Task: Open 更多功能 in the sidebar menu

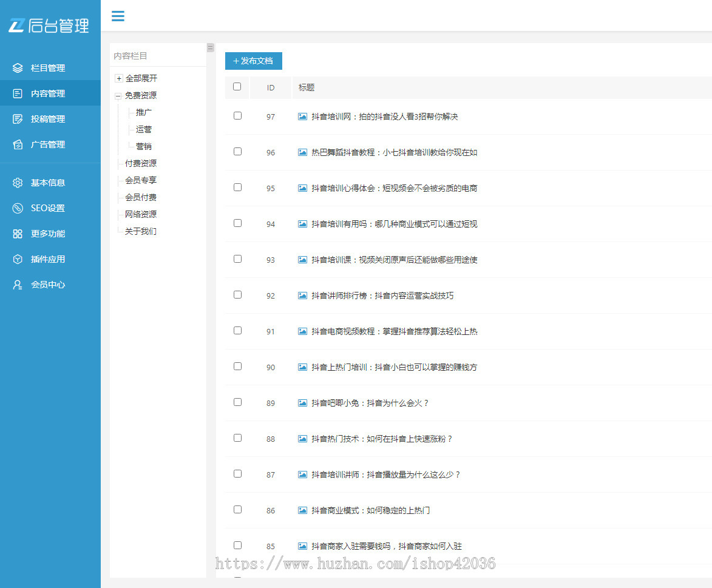Action: pos(48,234)
